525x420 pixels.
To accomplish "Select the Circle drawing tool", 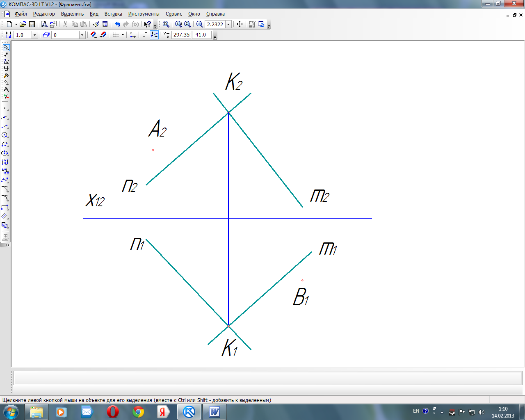I will (5, 135).
